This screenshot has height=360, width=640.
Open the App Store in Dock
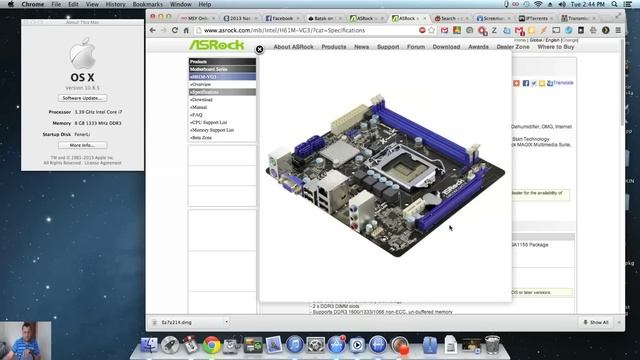(x=336, y=345)
